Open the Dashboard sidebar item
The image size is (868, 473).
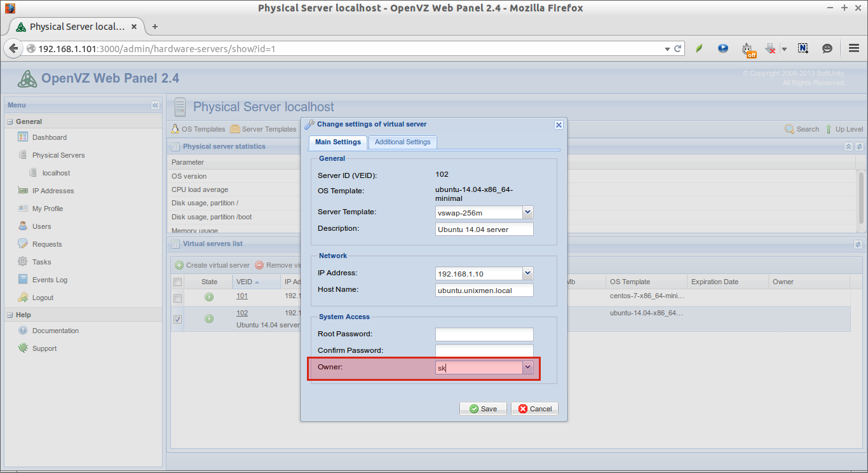[x=50, y=137]
